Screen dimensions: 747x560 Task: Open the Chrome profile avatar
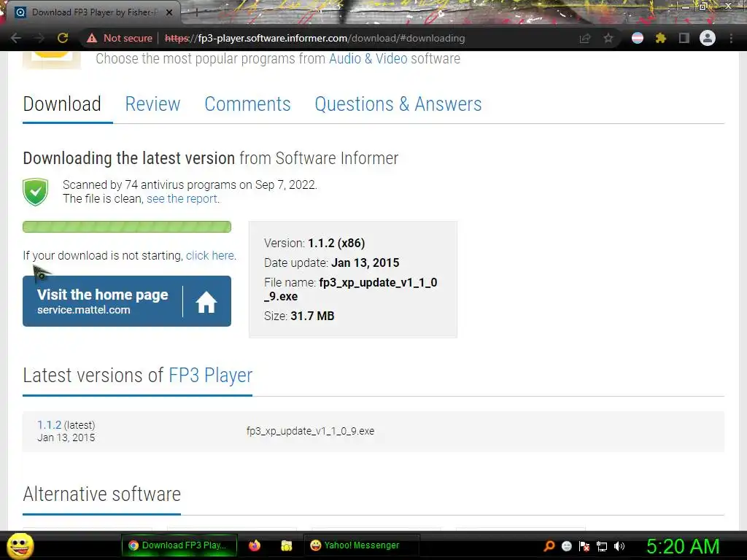(x=708, y=38)
